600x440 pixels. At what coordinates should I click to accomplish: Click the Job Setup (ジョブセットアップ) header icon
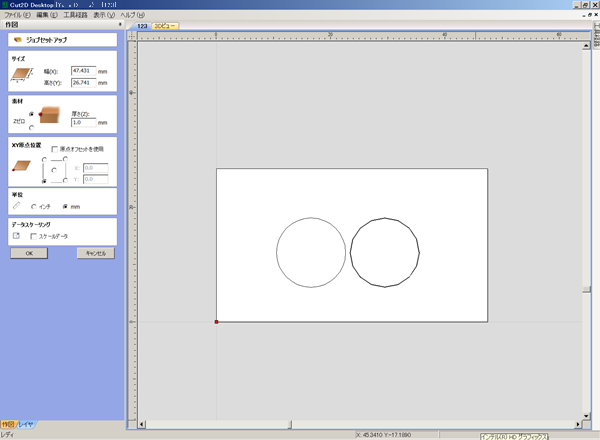pos(18,41)
